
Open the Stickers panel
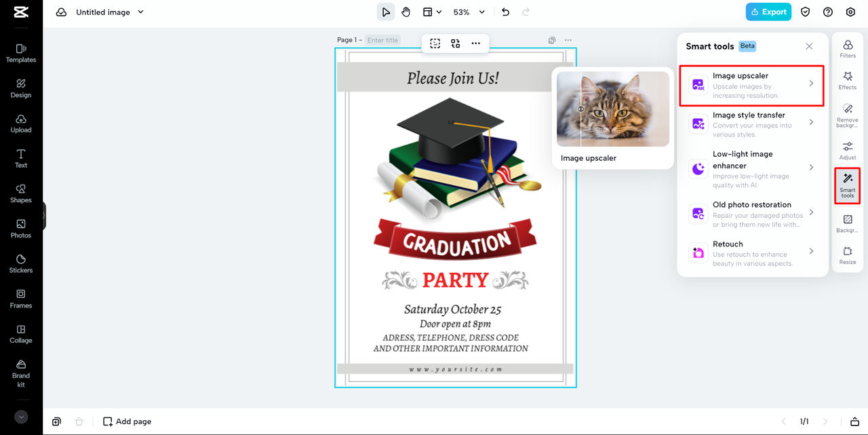pyautogui.click(x=21, y=263)
